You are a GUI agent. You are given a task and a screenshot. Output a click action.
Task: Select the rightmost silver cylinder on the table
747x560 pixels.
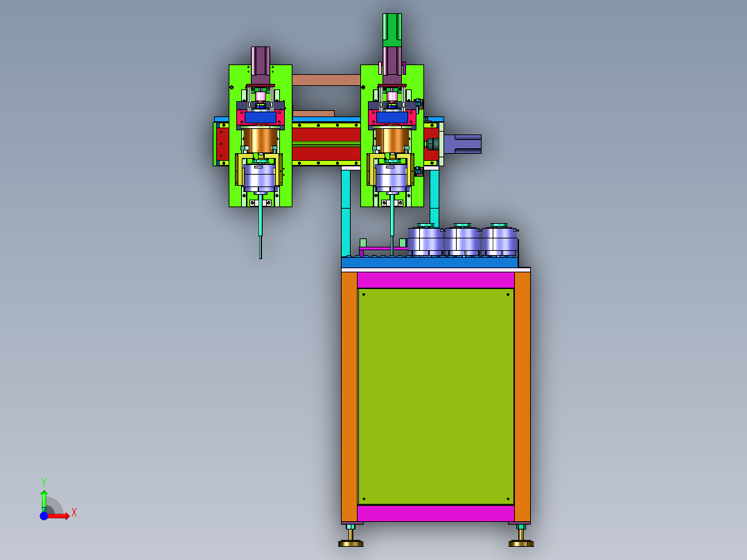499,240
